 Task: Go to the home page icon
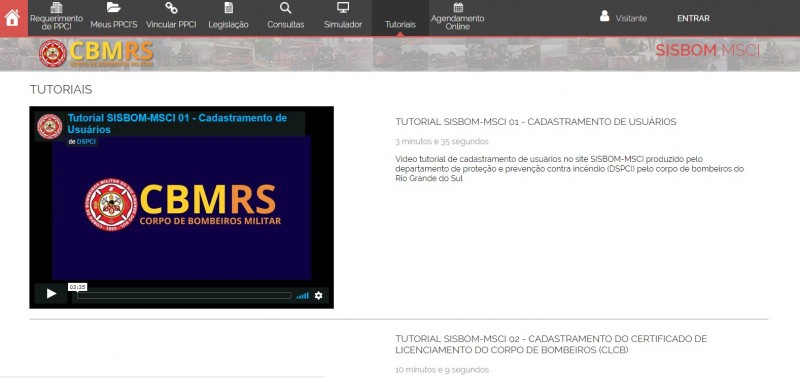pyautogui.click(x=12, y=18)
